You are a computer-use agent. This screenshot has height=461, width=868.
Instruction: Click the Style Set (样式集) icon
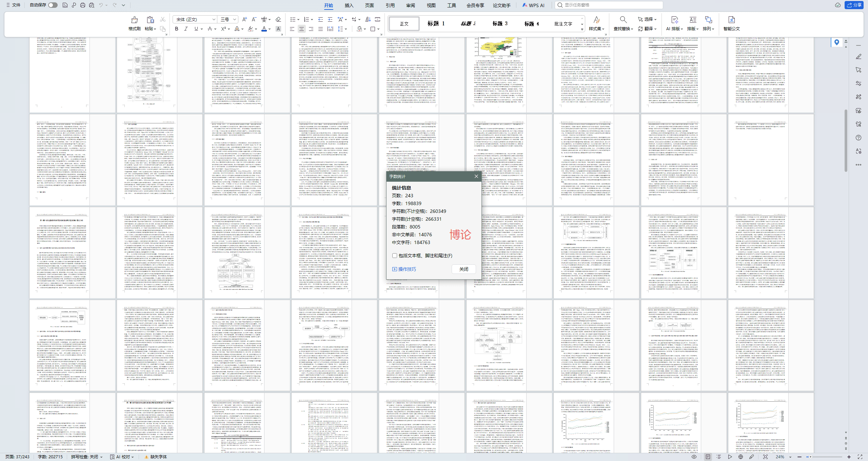(597, 20)
